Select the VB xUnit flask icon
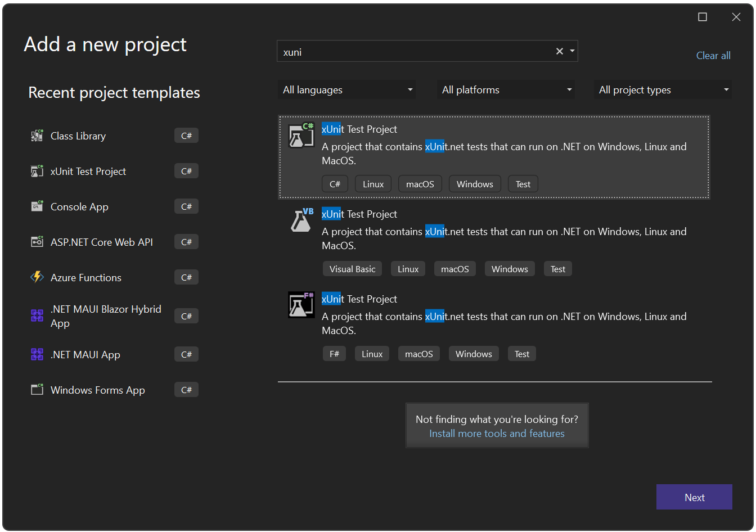 coord(301,220)
